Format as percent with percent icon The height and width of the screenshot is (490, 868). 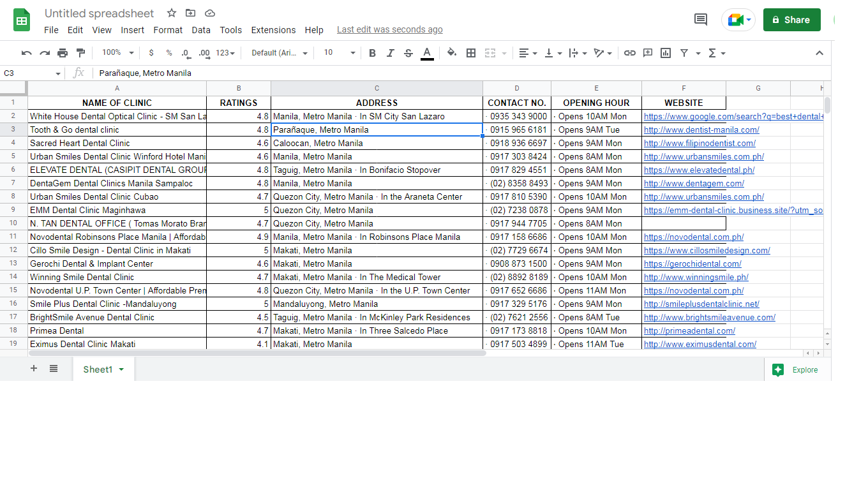(x=169, y=53)
